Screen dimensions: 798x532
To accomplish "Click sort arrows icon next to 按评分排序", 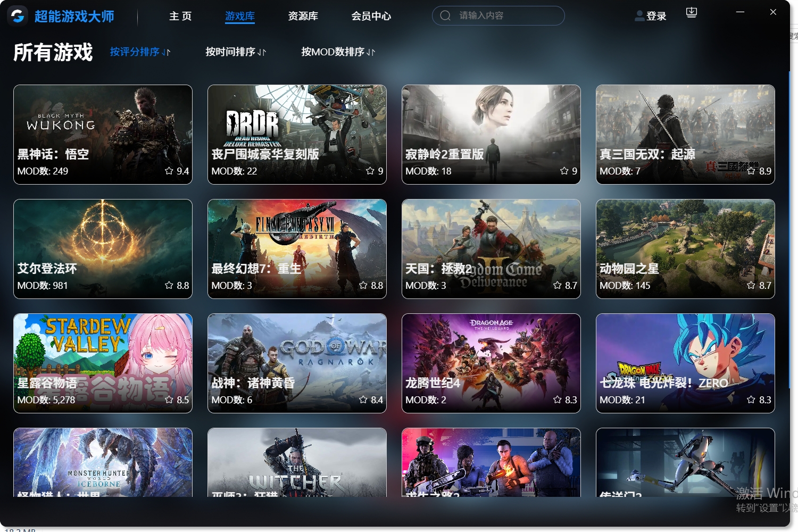I will click(x=166, y=52).
